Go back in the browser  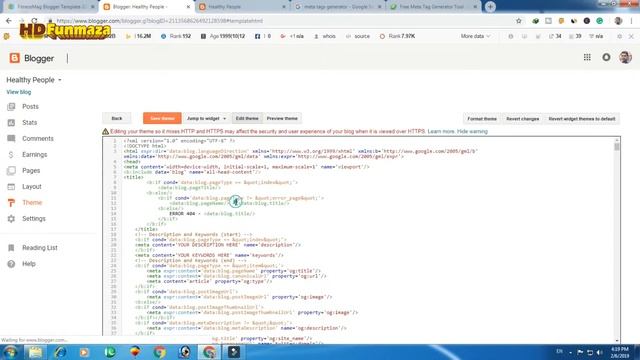click(9, 21)
